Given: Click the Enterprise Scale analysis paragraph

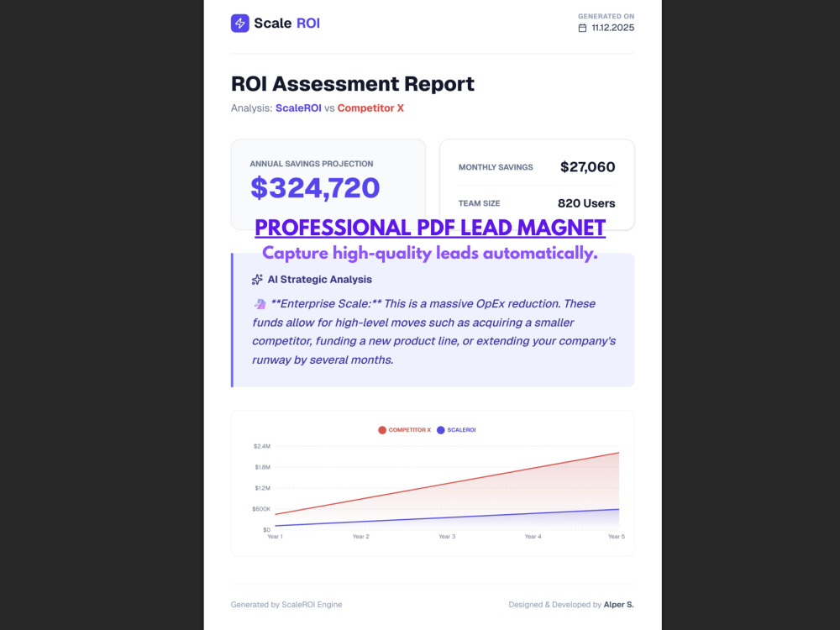Looking at the screenshot, I should coord(434,332).
